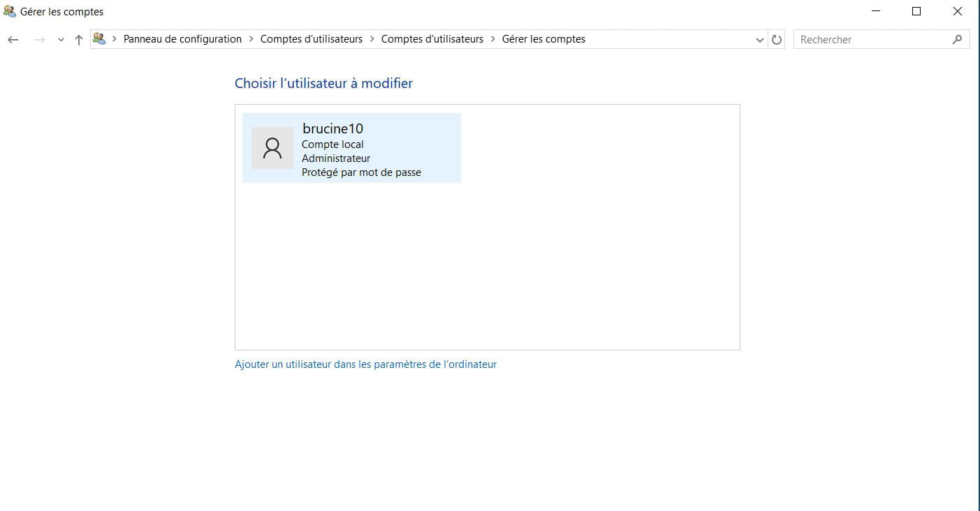Click the window title bar app icon
This screenshot has height=511, width=980.
pyautogui.click(x=10, y=11)
